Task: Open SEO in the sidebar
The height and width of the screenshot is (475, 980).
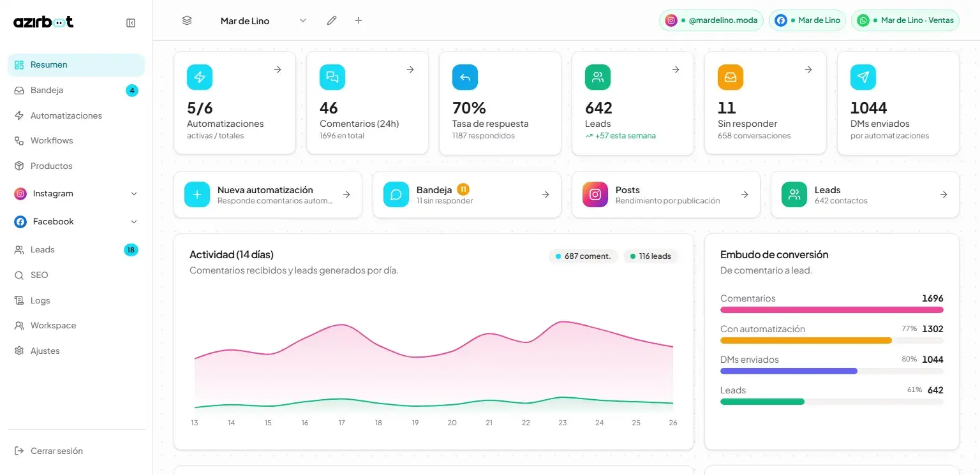Action: (77, 275)
